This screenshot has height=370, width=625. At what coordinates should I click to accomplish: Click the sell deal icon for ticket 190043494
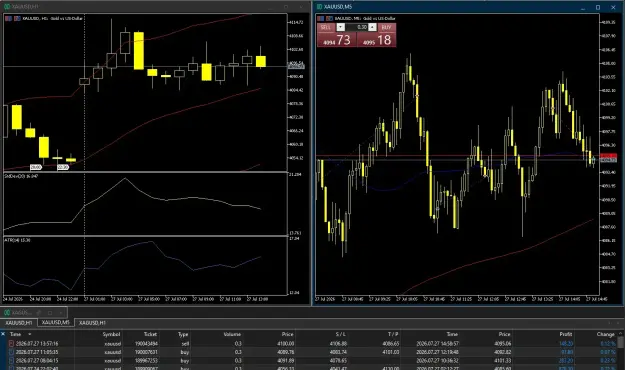[12, 343]
